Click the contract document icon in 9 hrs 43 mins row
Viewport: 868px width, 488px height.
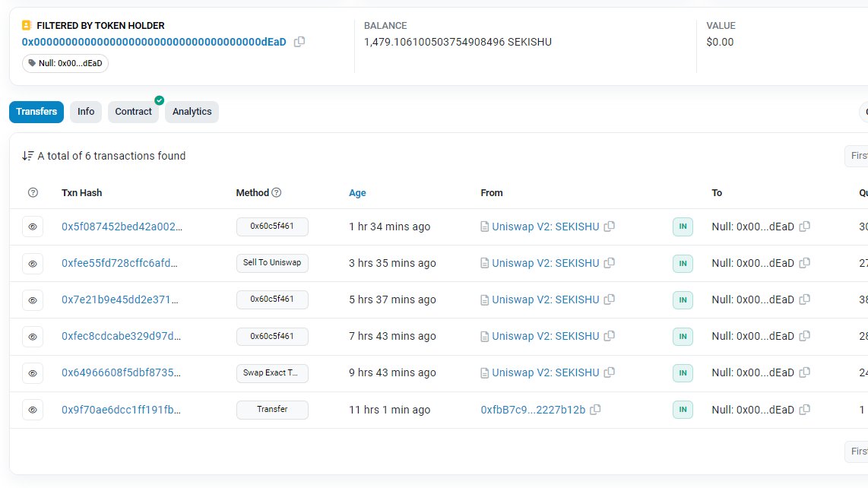pos(484,372)
